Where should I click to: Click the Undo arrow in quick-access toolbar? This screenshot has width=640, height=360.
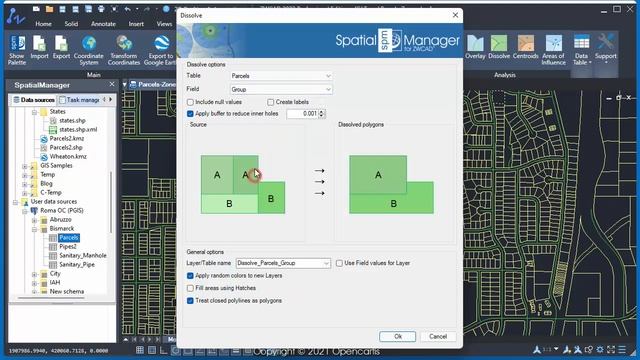point(128,9)
